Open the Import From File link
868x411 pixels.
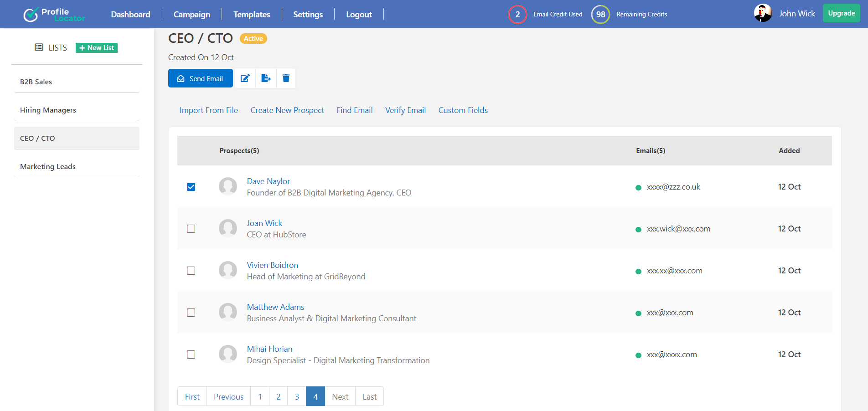coord(208,110)
